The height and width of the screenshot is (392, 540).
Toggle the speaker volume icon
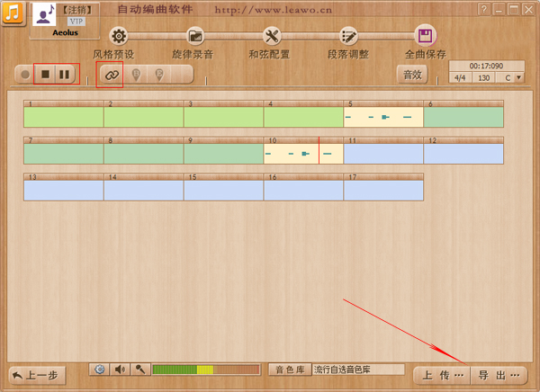click(x=120, y=370)
